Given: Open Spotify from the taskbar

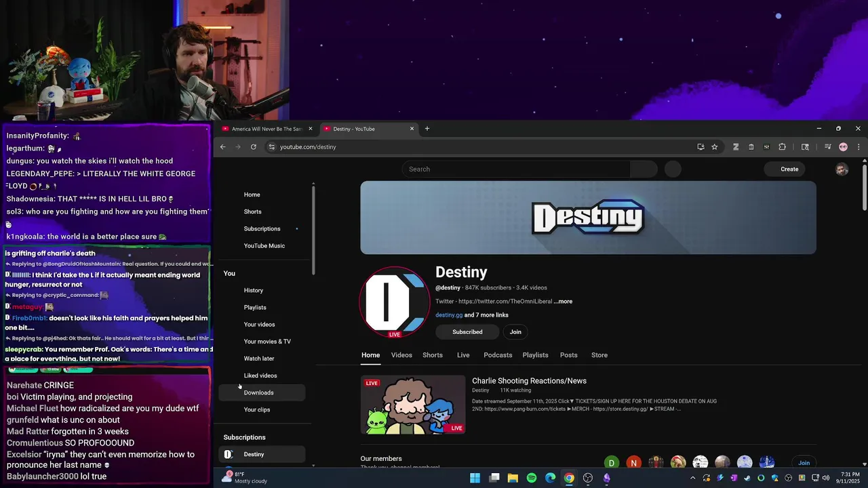Looking at the screenshot, I should click(532, 478).
